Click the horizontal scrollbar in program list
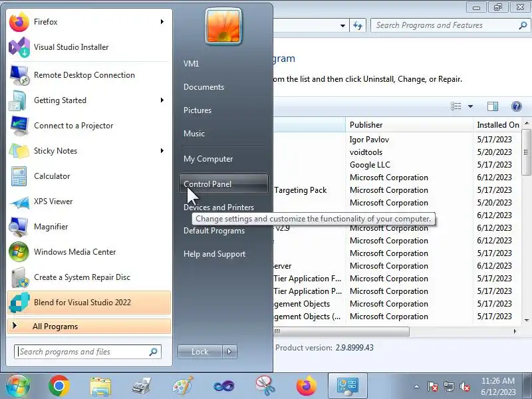The image size is (532, 399). (341, 331)
